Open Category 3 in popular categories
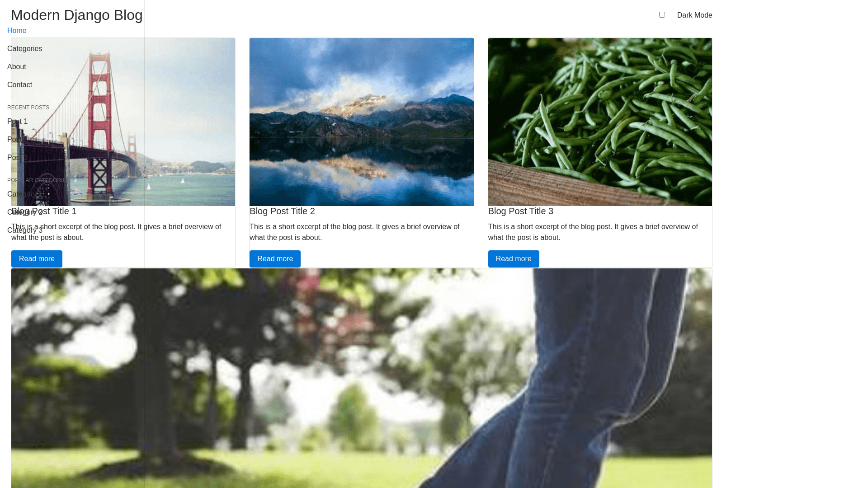The height and width of the screenshot is (488, 868). tap(25, 230)
